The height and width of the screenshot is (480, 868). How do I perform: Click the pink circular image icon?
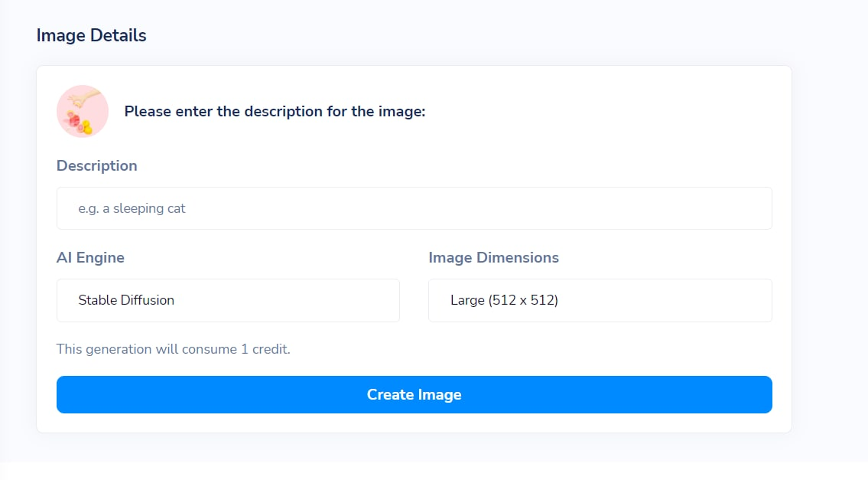point(83,112)
